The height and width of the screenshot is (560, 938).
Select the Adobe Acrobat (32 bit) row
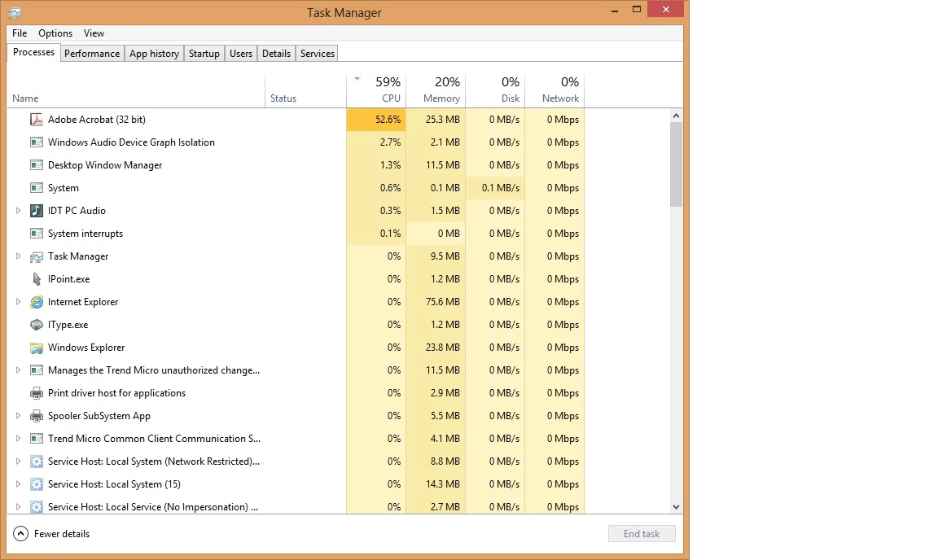pyautogui.click(x=296, y=120)
